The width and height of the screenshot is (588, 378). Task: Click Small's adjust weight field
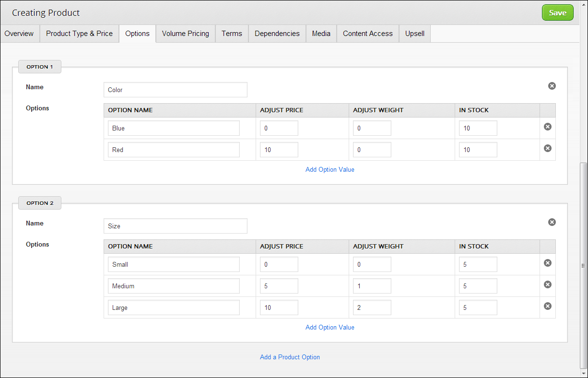pos(372,264)
